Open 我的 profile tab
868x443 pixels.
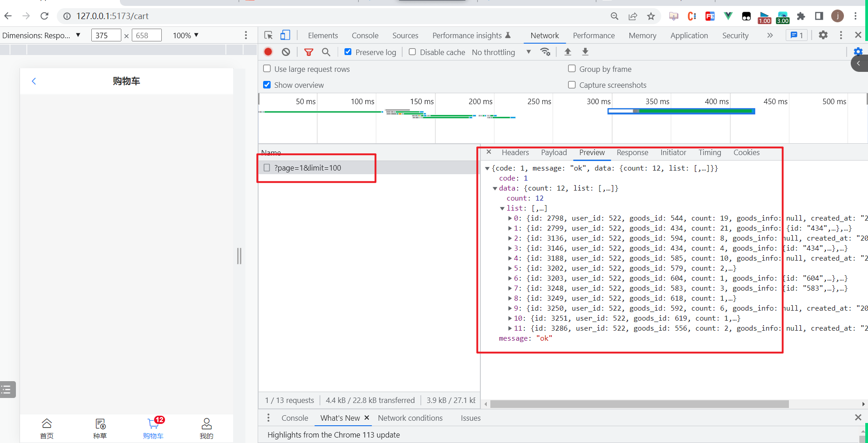[206, 429]
